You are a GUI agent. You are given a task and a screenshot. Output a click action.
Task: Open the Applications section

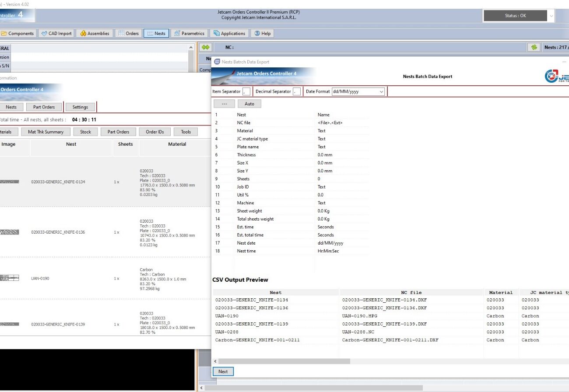click(x=229, y=33)
